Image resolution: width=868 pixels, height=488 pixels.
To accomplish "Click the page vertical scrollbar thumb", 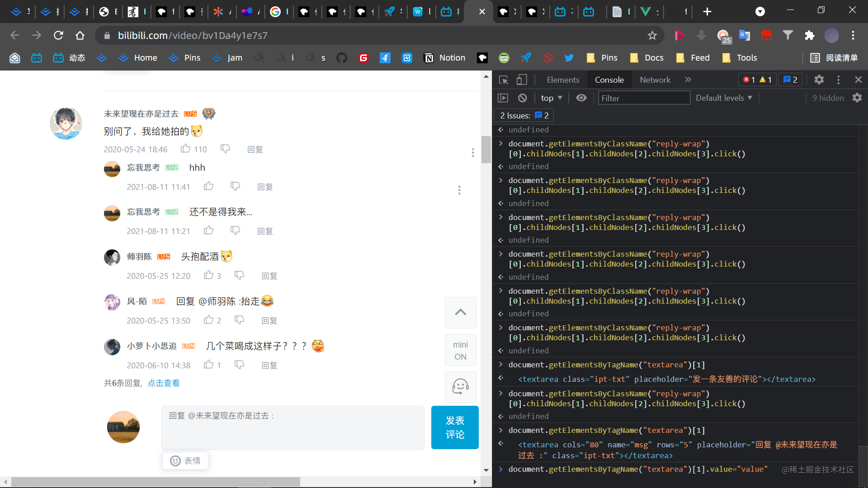I will 486,149.
